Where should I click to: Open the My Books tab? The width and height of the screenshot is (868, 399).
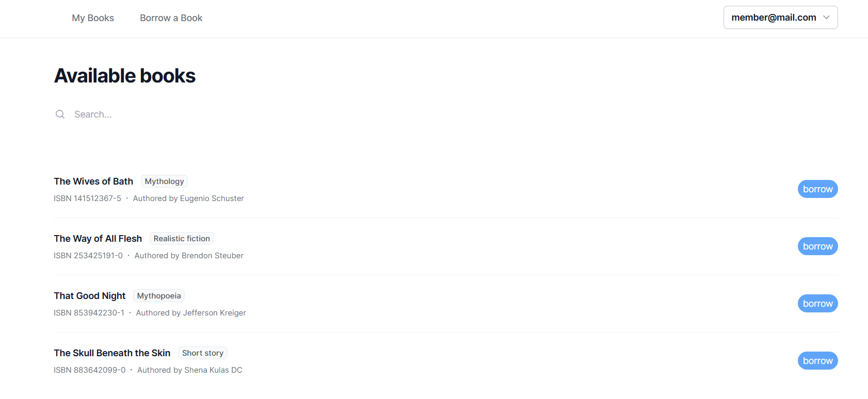93,18
